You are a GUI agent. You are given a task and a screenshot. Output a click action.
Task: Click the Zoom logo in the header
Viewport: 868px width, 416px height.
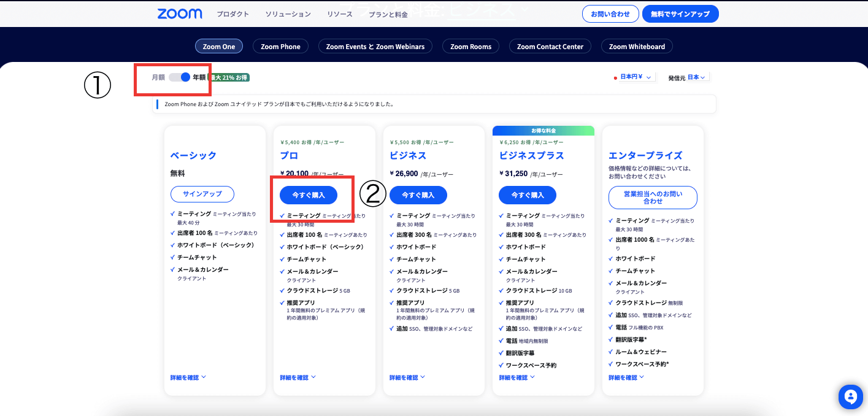tap(180, 13)
